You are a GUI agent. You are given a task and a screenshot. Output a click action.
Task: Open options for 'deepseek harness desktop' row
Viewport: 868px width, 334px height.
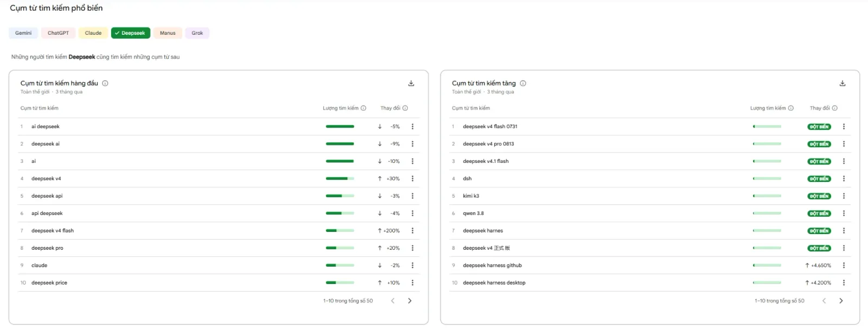[844, 283]
